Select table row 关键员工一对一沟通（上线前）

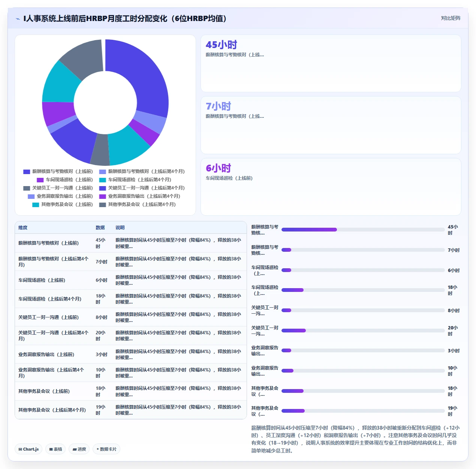(x=131, y=317)
